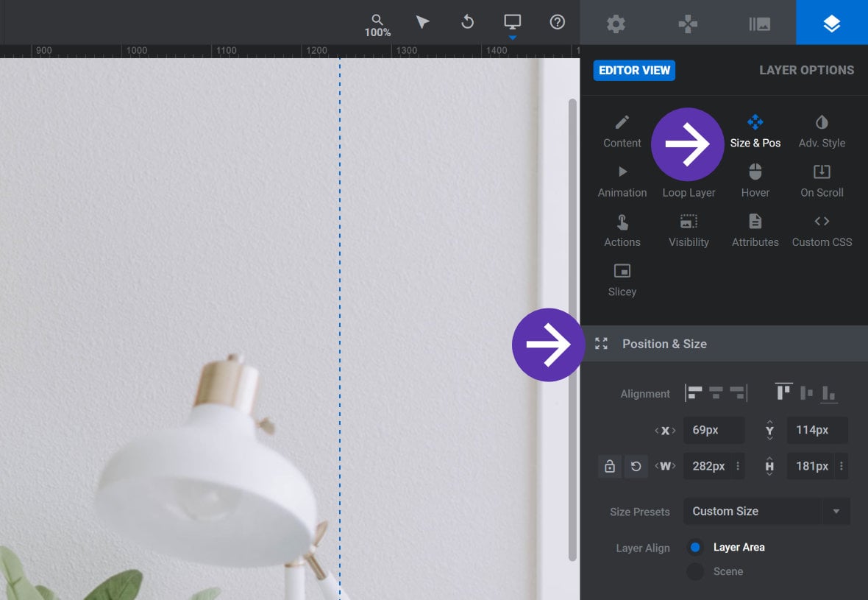Open the height field three-dot options
Image resolution: width=868 pixels, height=600 pixels.
click(842, 467)
